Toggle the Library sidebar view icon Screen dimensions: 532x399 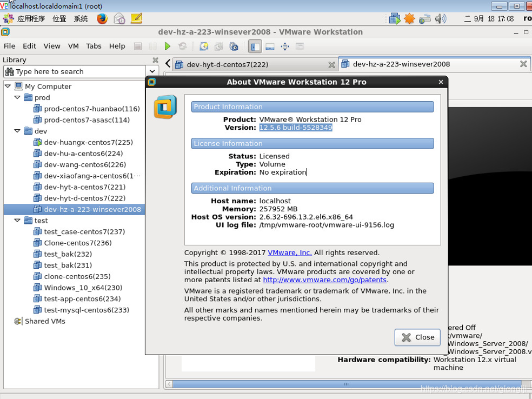(255, 46)
